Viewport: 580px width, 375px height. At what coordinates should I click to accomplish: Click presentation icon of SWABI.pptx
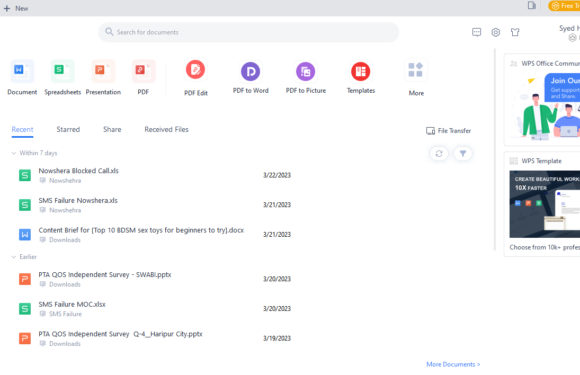(x=25, y=279)
